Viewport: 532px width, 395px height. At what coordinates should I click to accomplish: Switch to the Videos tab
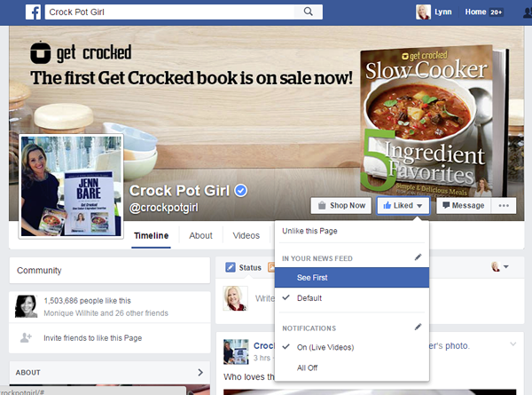click(x=246, y=235)
